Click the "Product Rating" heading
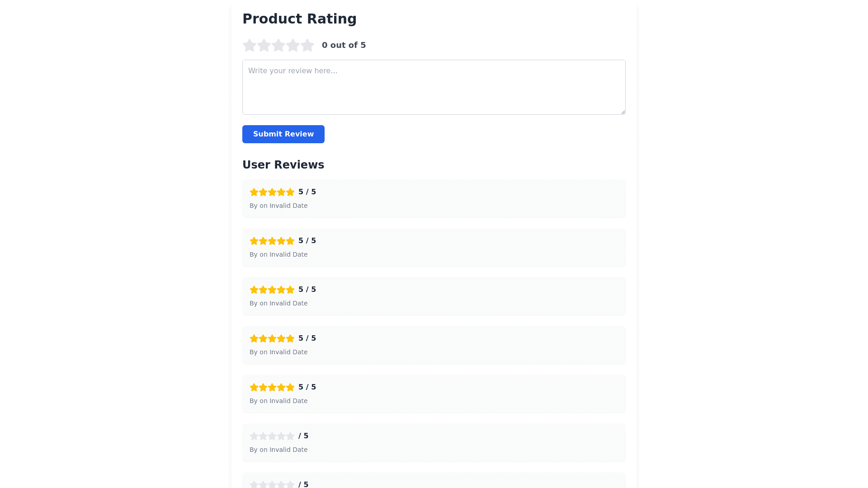Viewport: 868px width, 488px height. 299,19
